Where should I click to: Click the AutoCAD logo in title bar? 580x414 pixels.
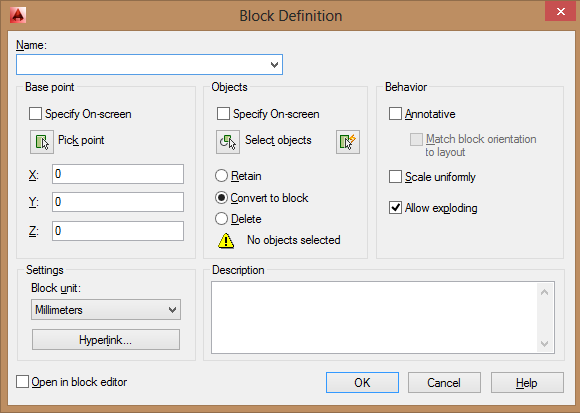click(x=17, y=16)
